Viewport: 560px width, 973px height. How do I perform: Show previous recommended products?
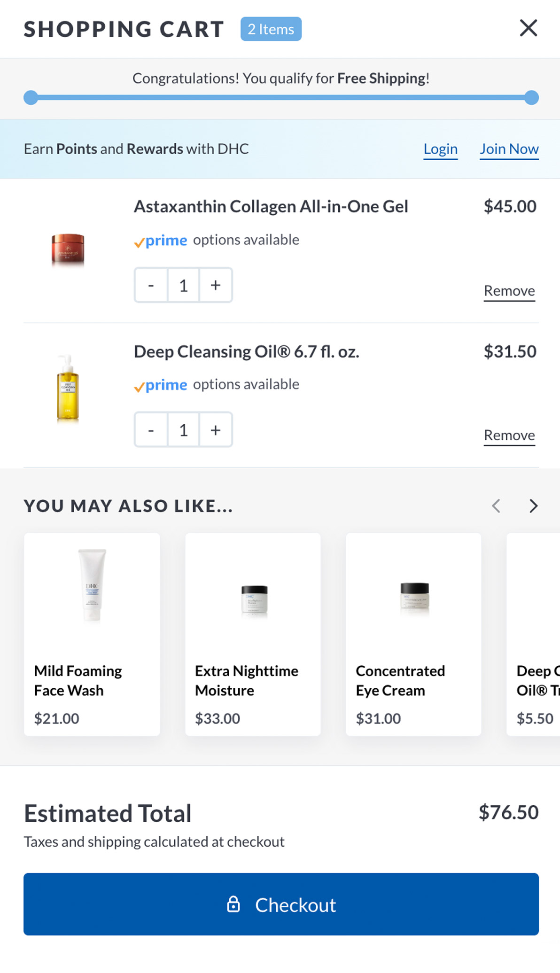pos(496,506)
